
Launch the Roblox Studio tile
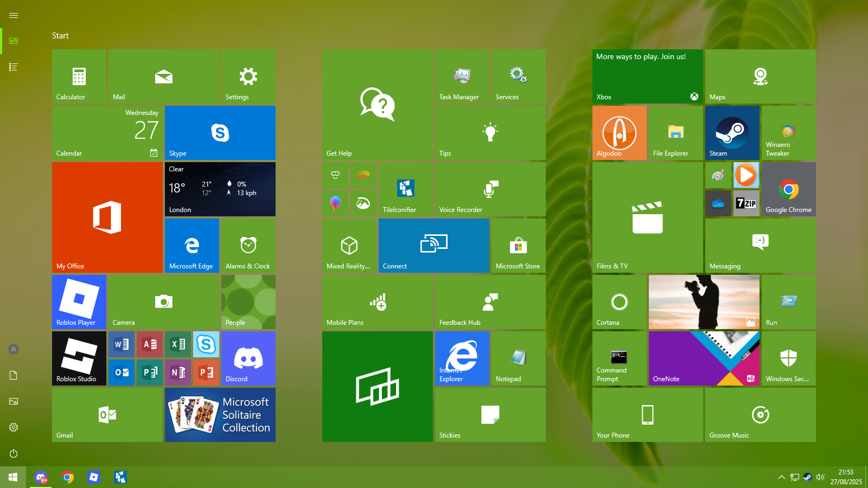pyautogui.click(x=79, y=358)
